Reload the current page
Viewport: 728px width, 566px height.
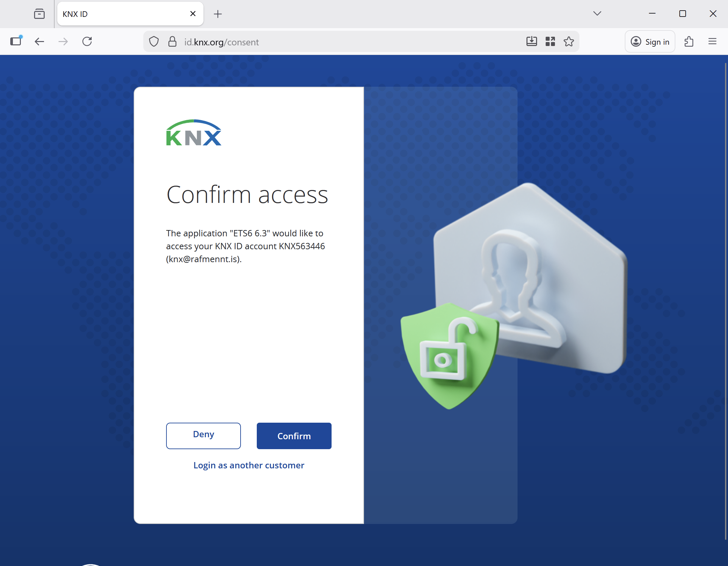coord(87,42)
